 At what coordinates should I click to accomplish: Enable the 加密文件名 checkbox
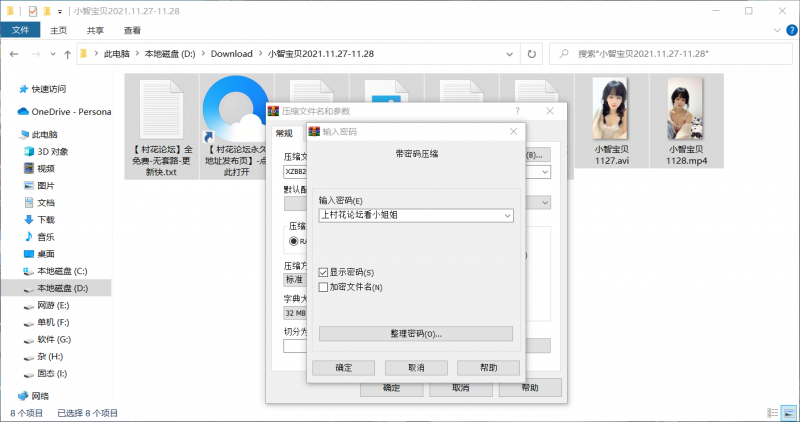[323, 287]
